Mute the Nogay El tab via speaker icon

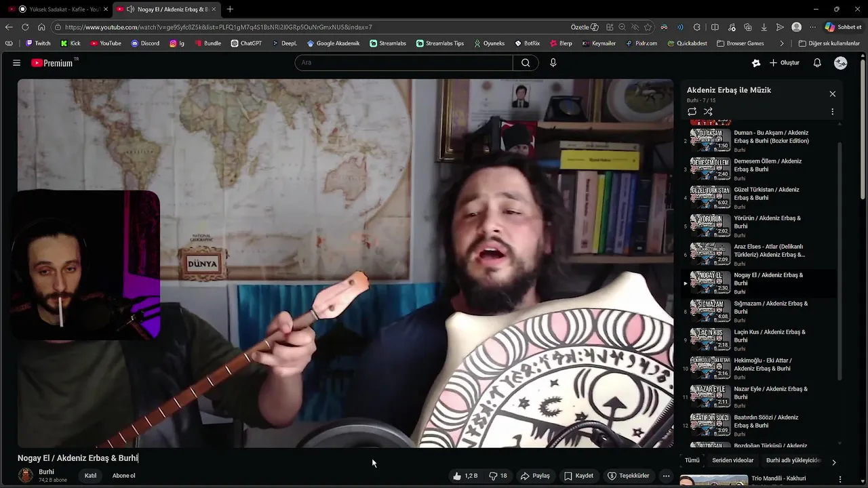pos(130,9)
